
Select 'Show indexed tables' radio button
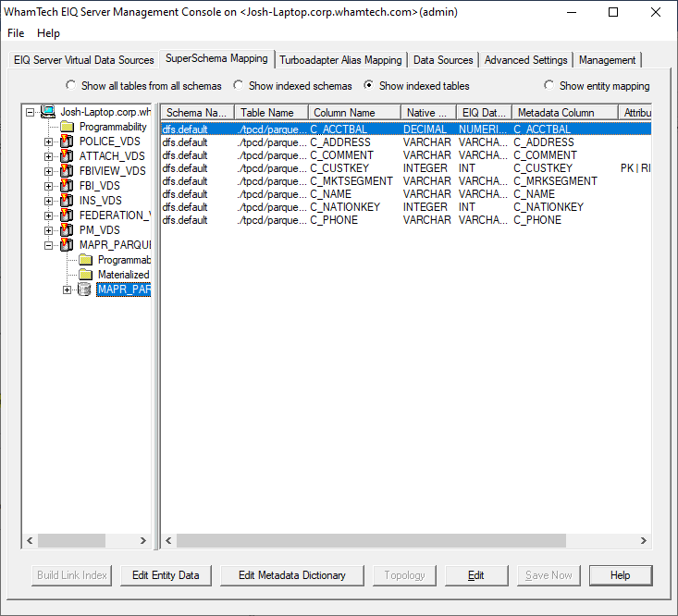click(368, 85)
